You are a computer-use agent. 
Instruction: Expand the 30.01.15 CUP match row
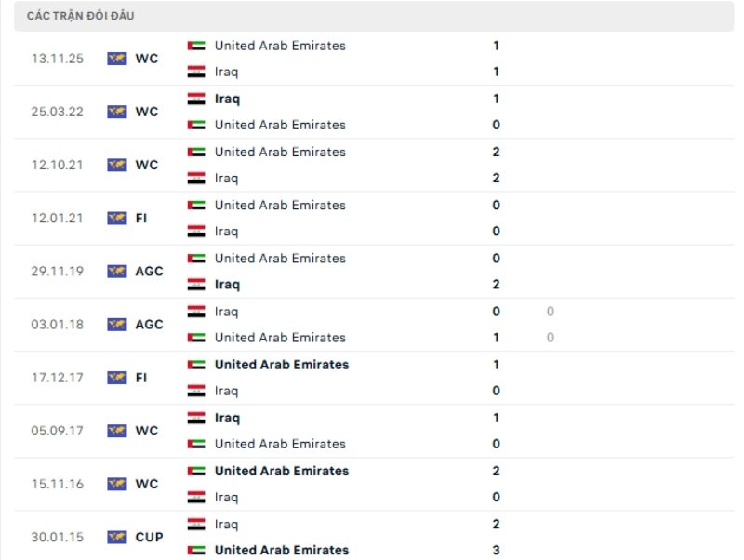point(372,536)
